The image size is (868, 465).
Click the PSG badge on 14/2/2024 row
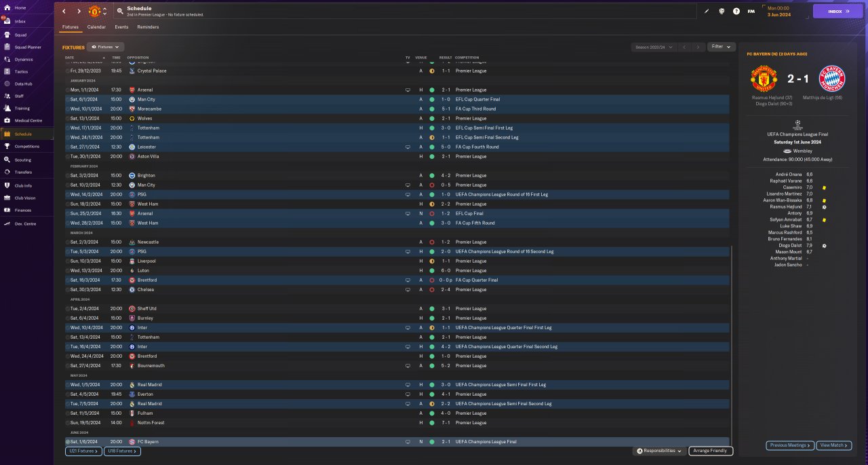coord(132,194)
